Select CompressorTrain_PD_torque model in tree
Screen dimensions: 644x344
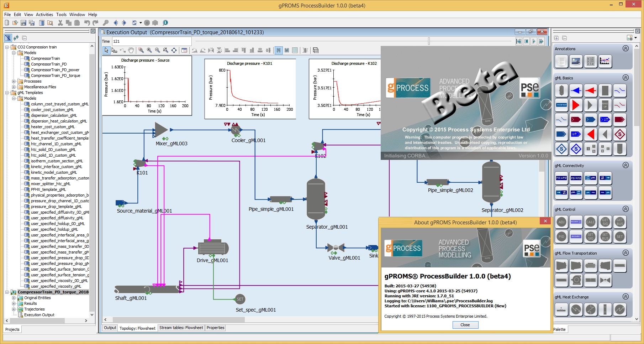56,75
